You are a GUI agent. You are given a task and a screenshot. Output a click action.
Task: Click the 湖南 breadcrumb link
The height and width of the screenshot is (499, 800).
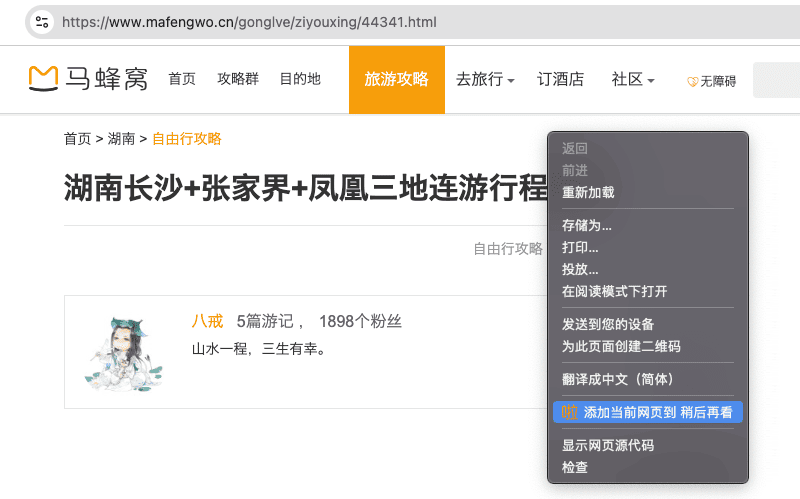(x=121, y=139)
